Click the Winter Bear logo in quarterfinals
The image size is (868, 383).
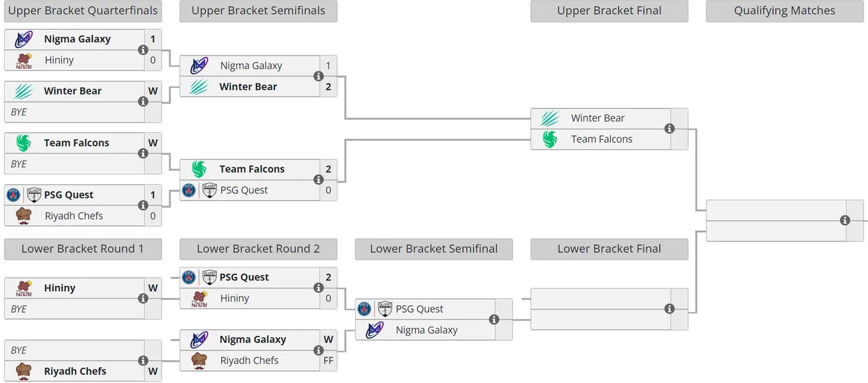(24, 91)
